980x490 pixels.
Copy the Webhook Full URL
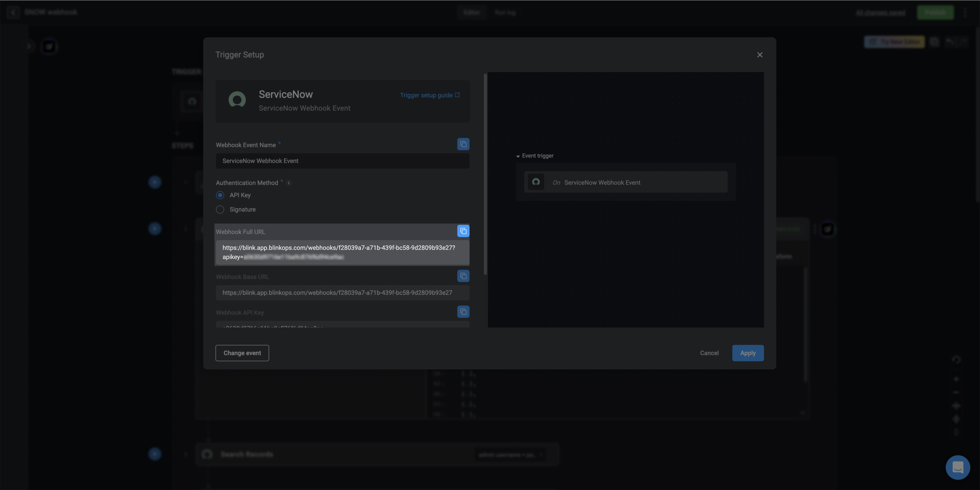(463, 231)
